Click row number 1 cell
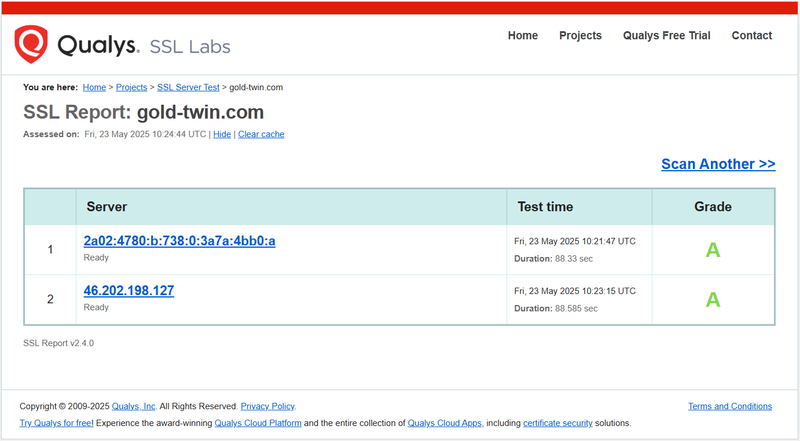 (50, 250)
